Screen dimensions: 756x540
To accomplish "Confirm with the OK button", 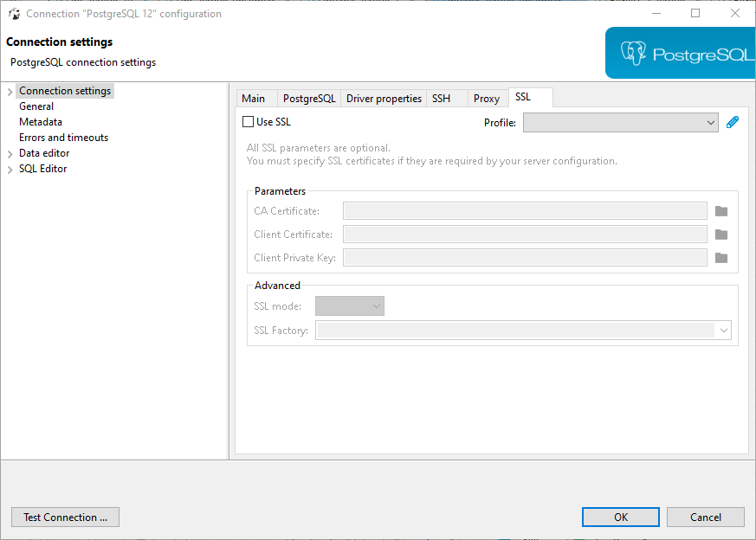I will coord(621,517).
